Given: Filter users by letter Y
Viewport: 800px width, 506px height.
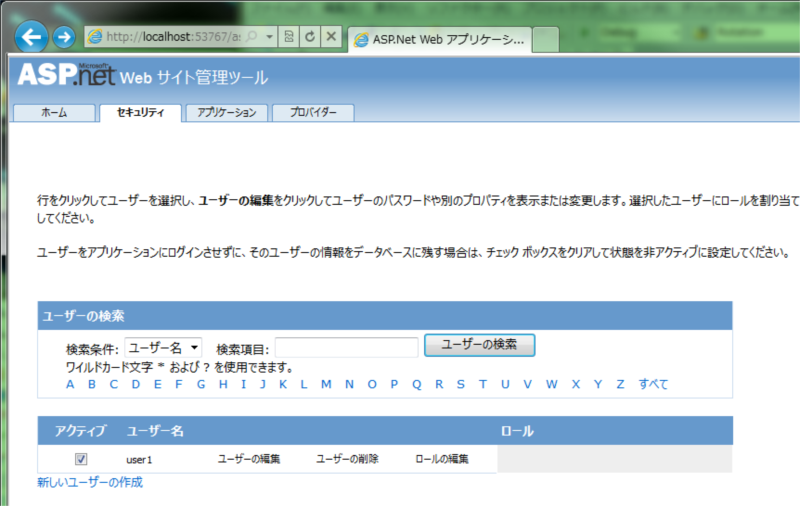Looking at the screenshot, I should [x=598, y=384].
